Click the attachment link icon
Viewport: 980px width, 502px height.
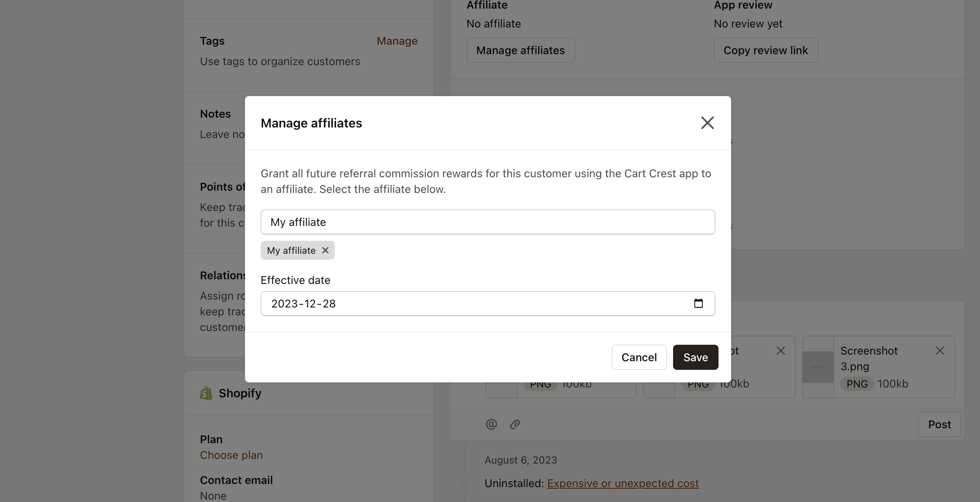515,424
